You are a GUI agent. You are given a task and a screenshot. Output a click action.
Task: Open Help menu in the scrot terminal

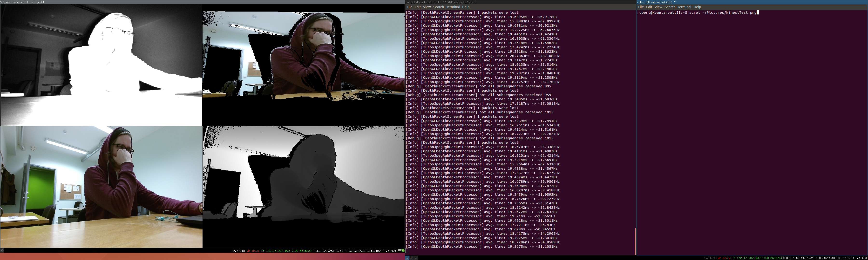click(697, 7)
